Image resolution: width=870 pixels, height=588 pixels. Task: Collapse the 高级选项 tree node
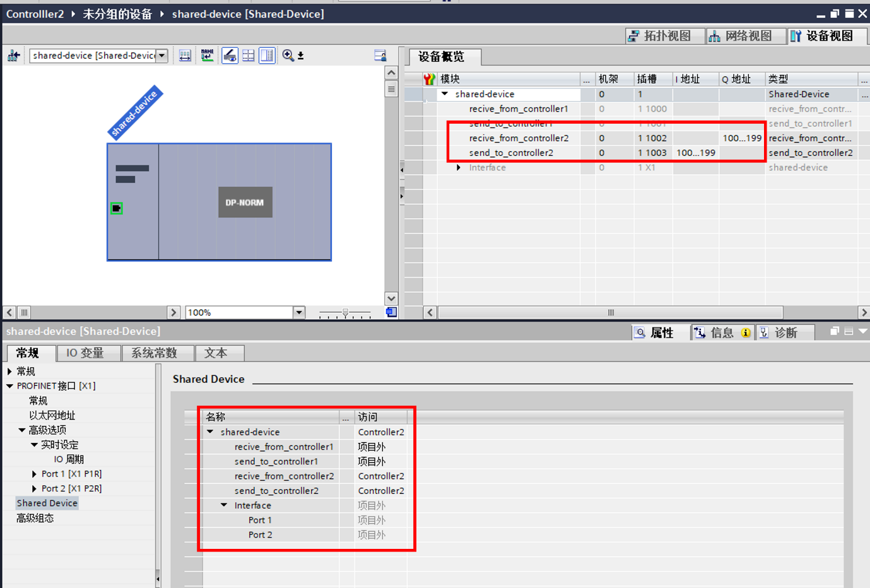[22, 430]
